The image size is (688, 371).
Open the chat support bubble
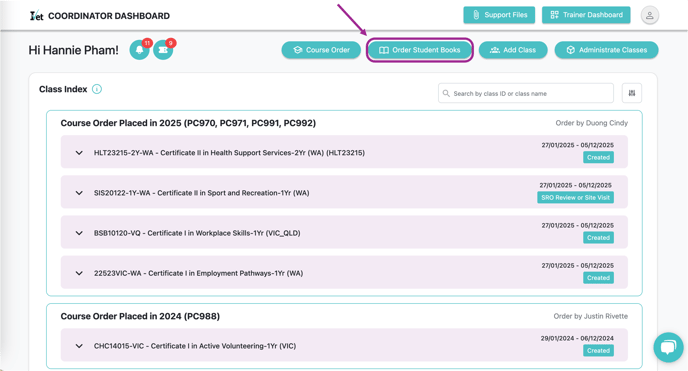tap(668, 347)
